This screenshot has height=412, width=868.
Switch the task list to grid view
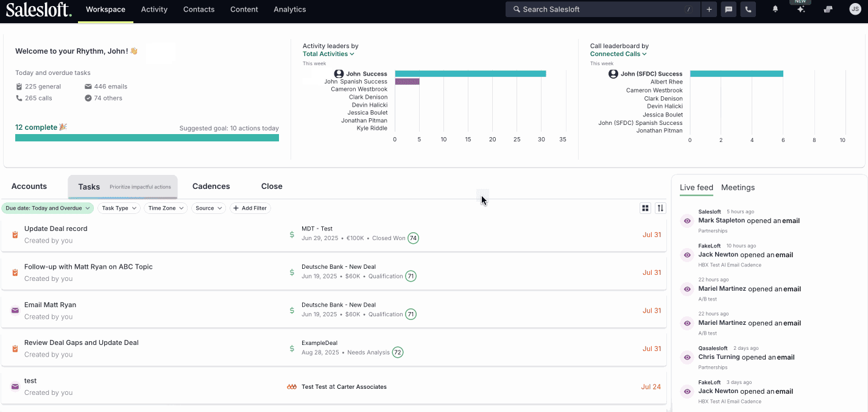click(x=645, y=208)
